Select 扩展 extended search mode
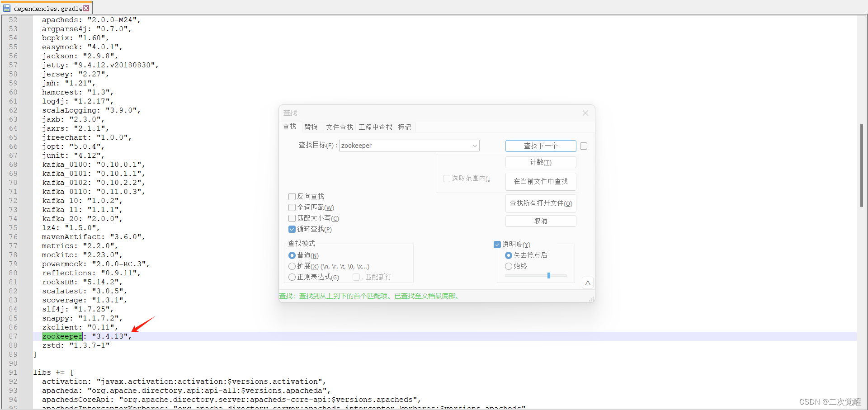This screenshot has width=868, height=410. [292, 266]
